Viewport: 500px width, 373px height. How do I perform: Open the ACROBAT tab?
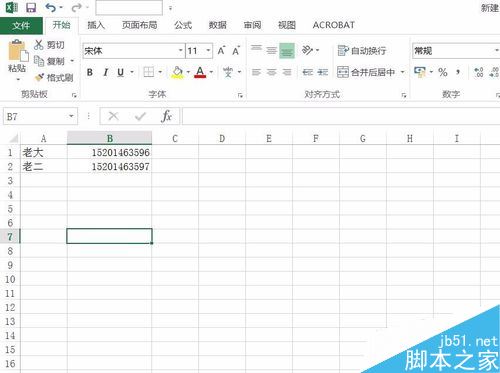pyautogui.click(x=334, y=25)
